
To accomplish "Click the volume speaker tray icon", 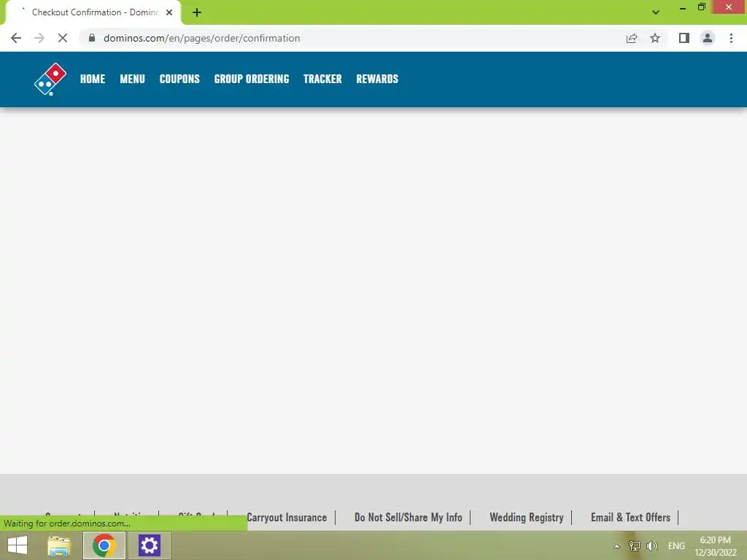I will 651,545.
